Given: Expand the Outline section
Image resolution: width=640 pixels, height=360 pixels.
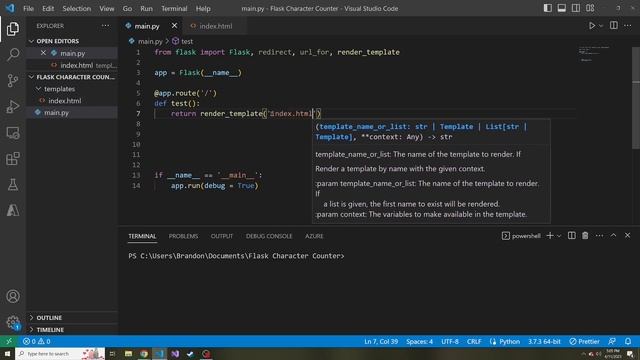Looking at the screenshot, I should click(31, 318).
